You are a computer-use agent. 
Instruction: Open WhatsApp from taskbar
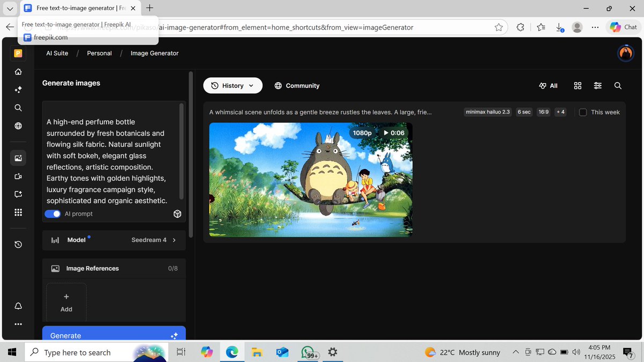308,352
